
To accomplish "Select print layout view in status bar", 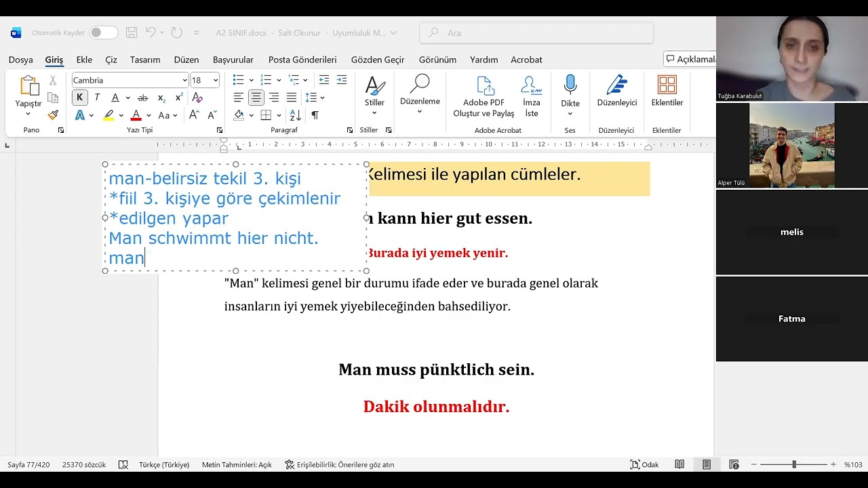I will point(707,464).
